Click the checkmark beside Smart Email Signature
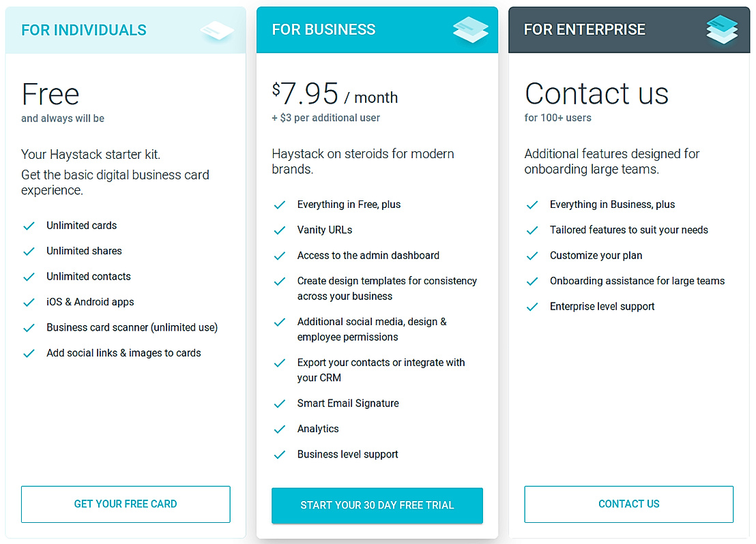 point(280,403)
